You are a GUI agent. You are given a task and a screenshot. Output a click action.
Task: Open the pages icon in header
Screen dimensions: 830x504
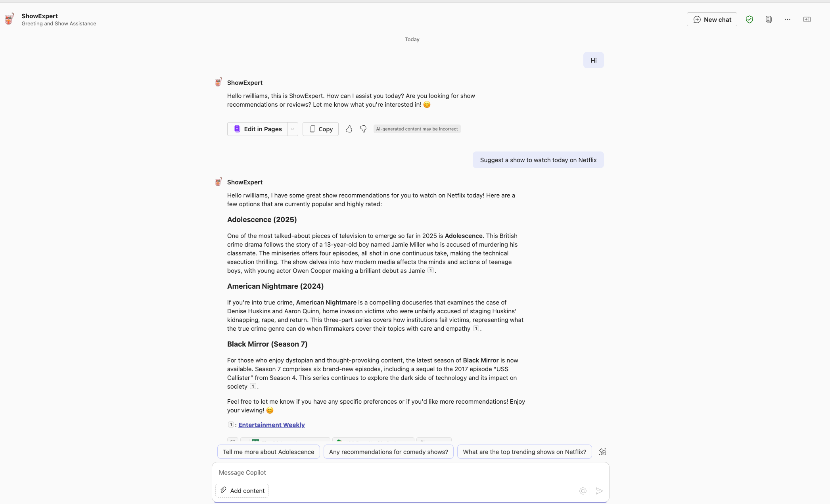pos(769,19)
